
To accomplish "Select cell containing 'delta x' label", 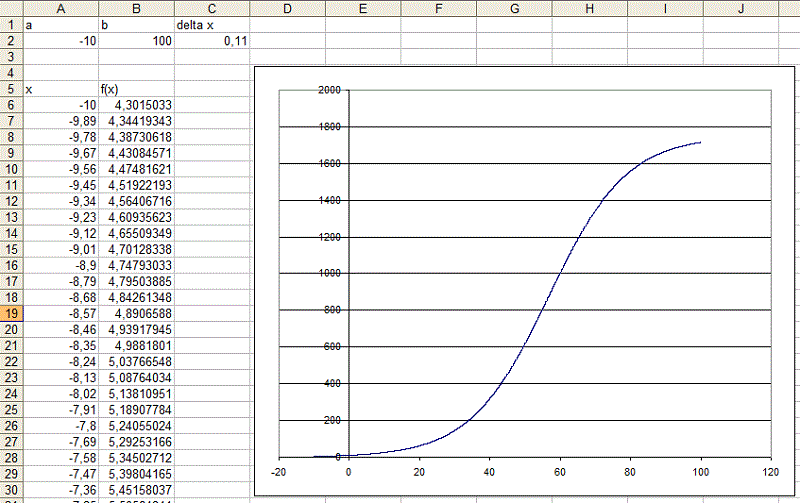I will point(212,25).
